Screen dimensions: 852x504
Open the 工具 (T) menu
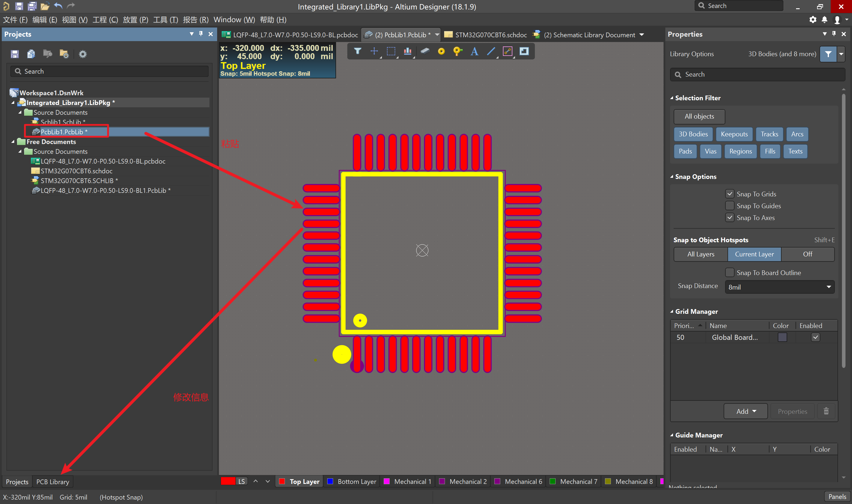point(166,20)
